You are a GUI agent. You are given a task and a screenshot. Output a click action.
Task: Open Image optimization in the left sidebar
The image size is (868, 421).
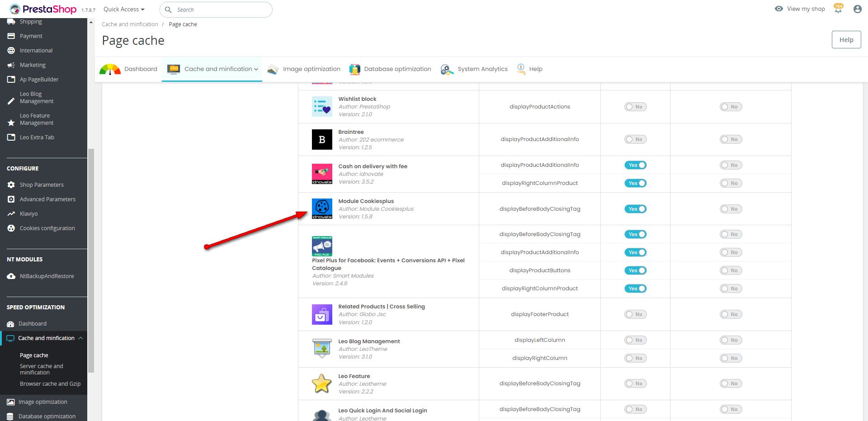[42, 402]
